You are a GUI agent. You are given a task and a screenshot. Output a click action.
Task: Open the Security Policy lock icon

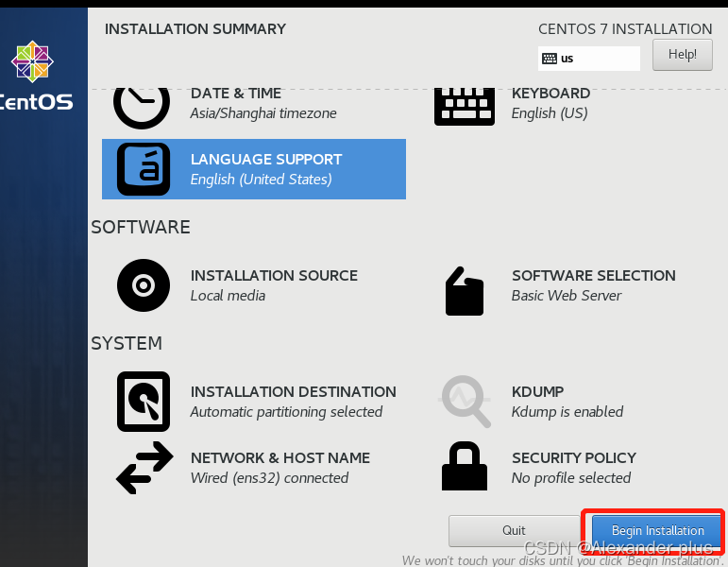pyautogui.click(x=465, y=466)
